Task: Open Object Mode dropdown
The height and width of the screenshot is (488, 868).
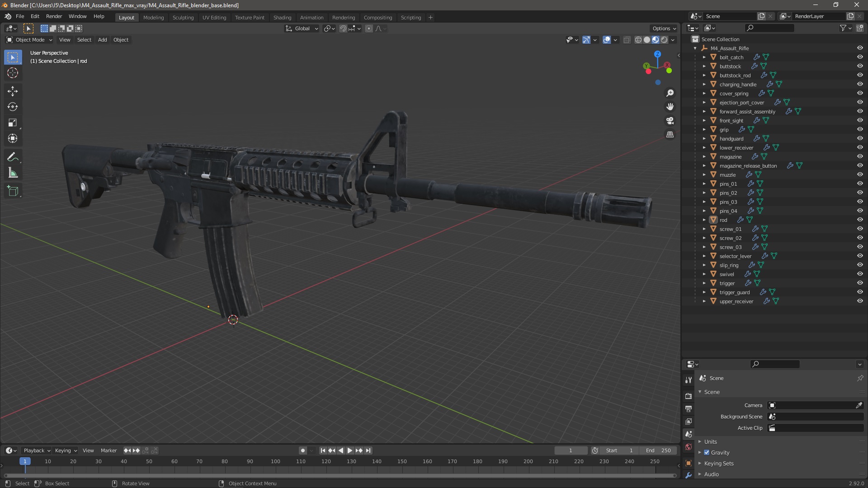Action: (29, 40)
